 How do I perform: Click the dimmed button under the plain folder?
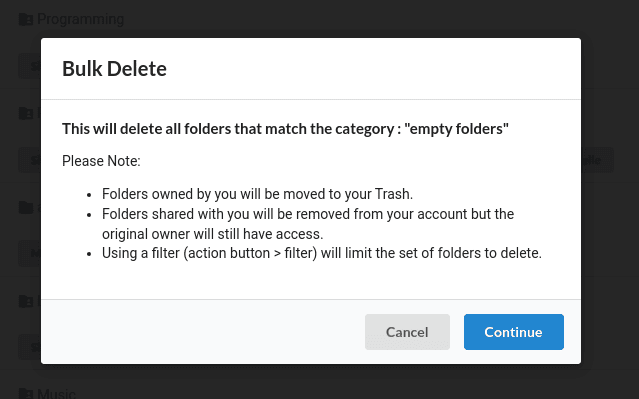point(30,254)
